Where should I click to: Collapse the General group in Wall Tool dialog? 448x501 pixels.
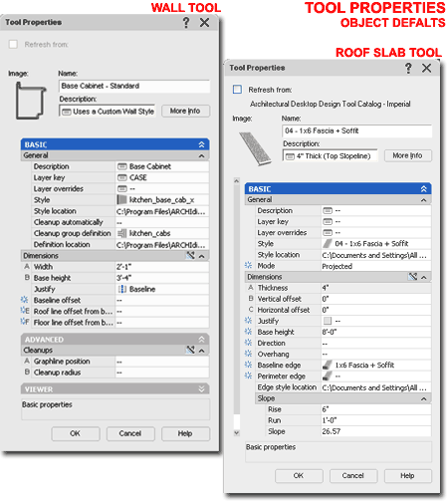click(x=201, y=155)
